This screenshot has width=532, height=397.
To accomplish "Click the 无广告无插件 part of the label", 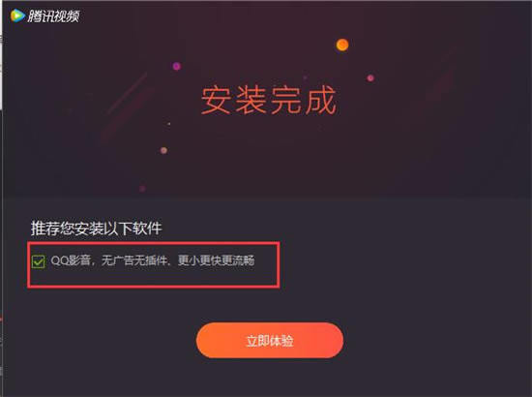I will [134, 260].
